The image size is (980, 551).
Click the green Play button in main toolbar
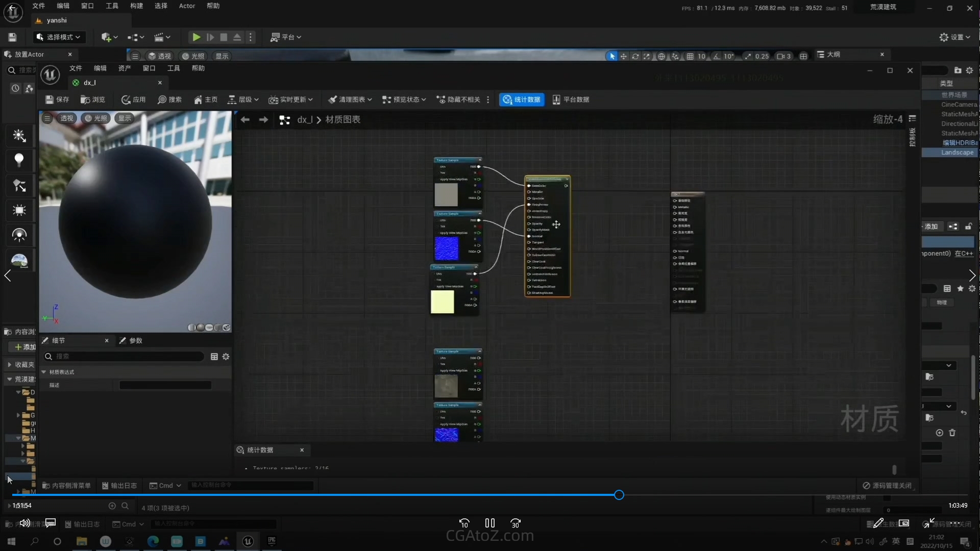click(x=196, y=37)
